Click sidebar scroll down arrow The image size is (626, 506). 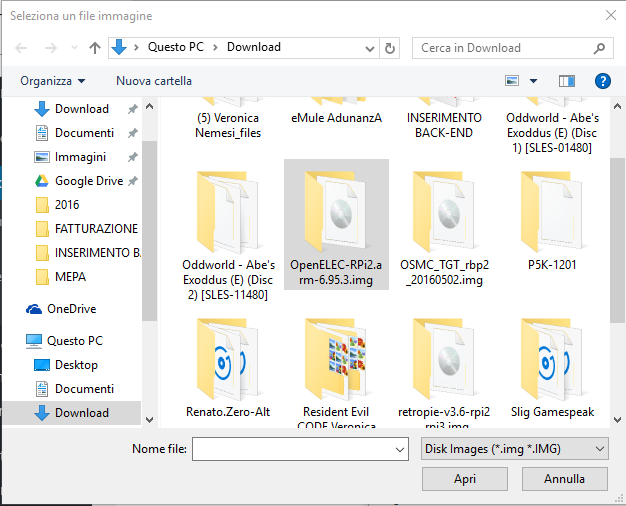tap(150, 419)
